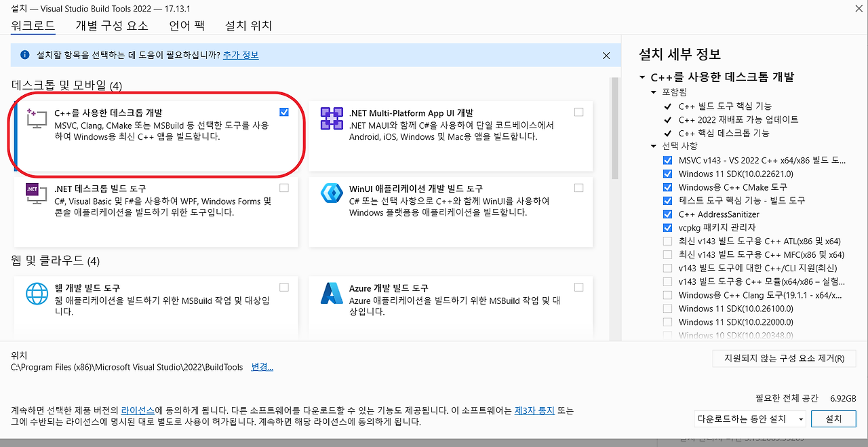Collapse the 선택 사항 section arrow
This screenshot has height=447, width=868.
tap(654, 146)
